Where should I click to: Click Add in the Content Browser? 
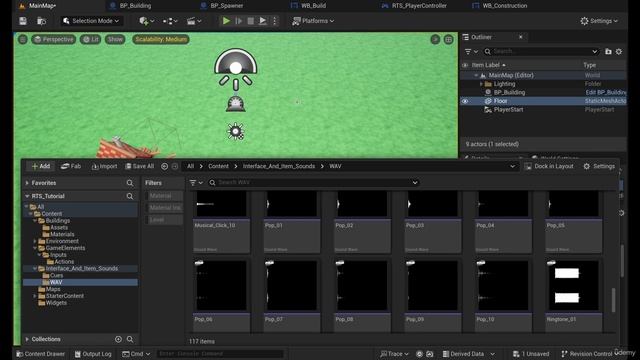[x=40, y=166]
